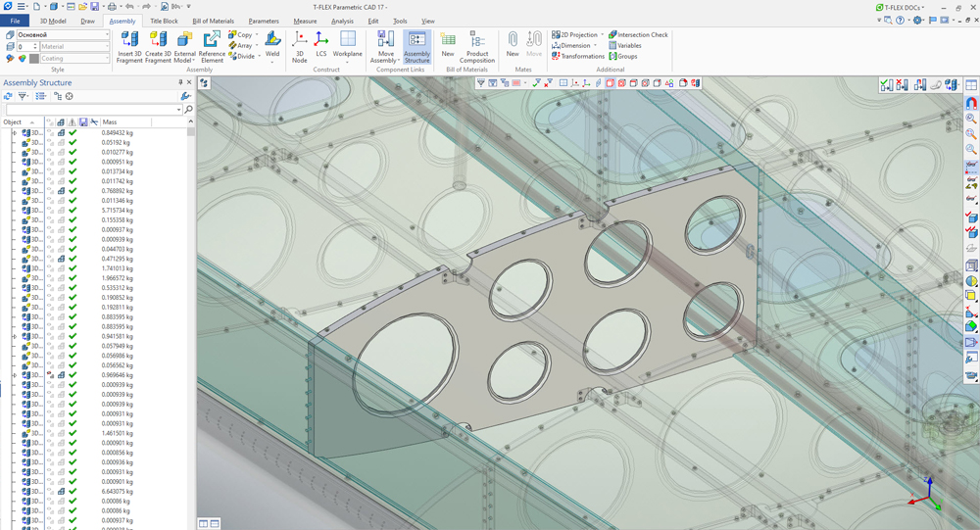Click the Array button

pos(243,46)
